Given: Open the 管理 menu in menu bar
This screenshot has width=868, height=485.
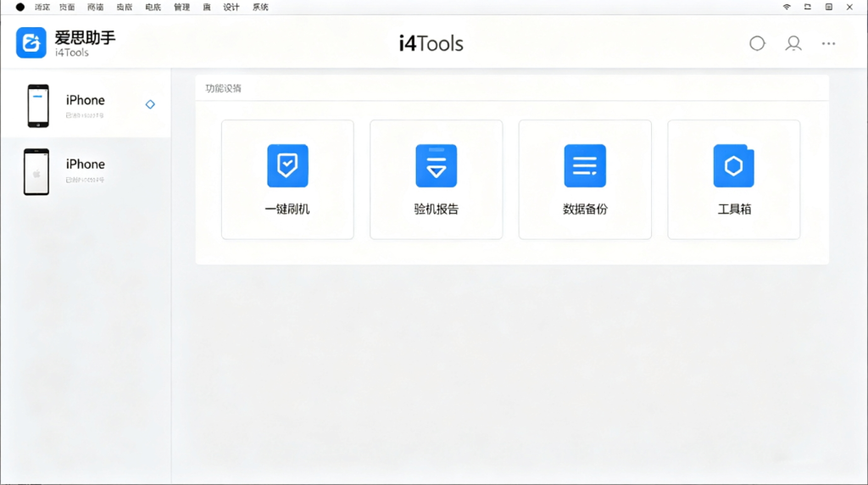Looking at the screenshot, I should tap(181, 7).
